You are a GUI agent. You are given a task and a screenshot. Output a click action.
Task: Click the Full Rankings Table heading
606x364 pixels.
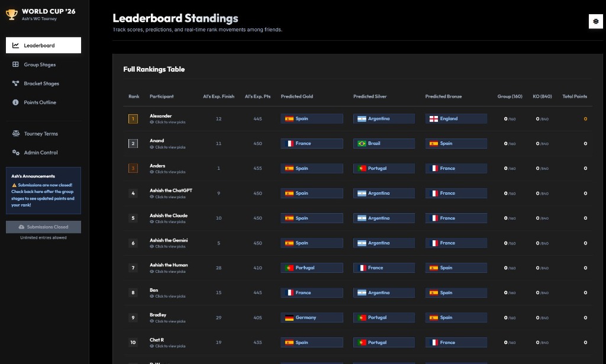[154, 69]
